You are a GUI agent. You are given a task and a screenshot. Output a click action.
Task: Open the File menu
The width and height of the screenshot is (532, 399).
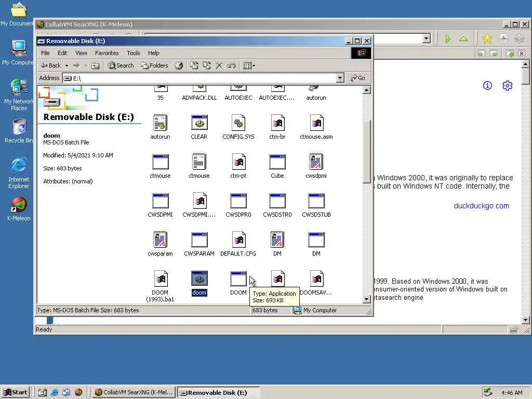45,53
